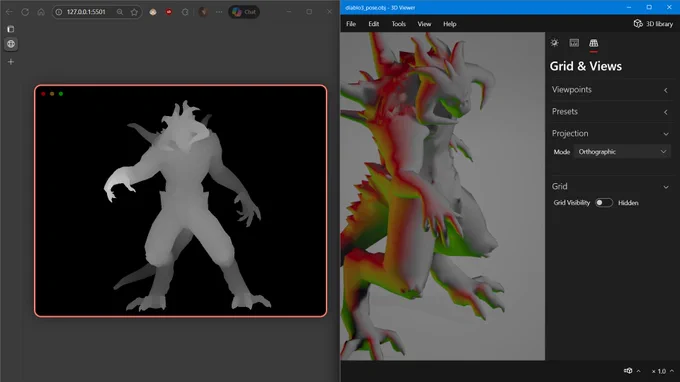Click the yellow dot in canvas window
Image resolution: width=680 pixels, height=382 pixels.
click(52, 94)
